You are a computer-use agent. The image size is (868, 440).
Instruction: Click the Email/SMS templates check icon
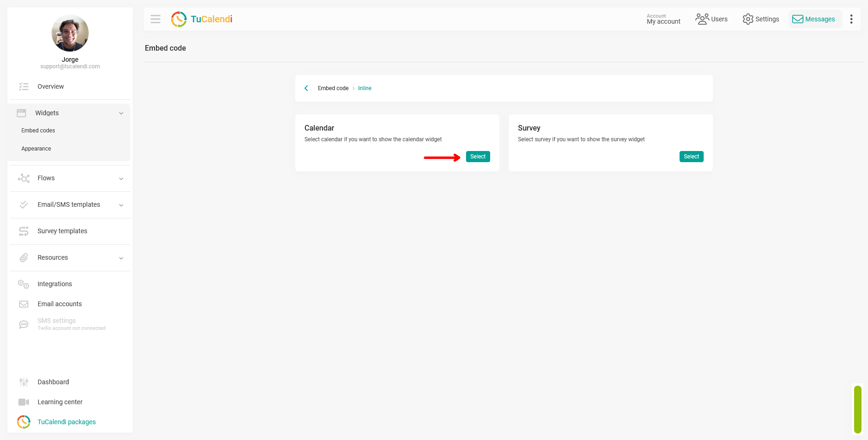pyautogui.click(x=24, y=204)
